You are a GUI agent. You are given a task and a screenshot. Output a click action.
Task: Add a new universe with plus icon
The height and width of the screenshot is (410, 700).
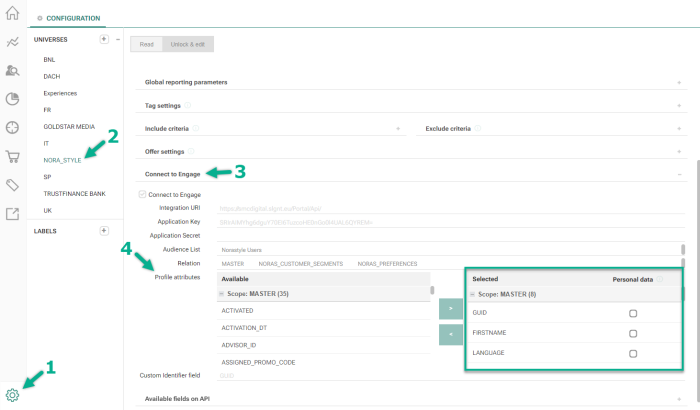104,39
